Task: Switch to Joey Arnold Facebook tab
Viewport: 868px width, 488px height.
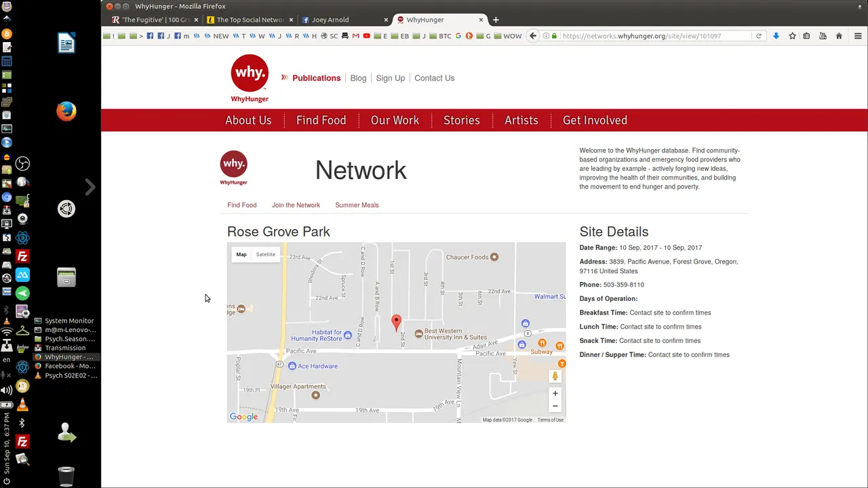Action: [344, 20]
